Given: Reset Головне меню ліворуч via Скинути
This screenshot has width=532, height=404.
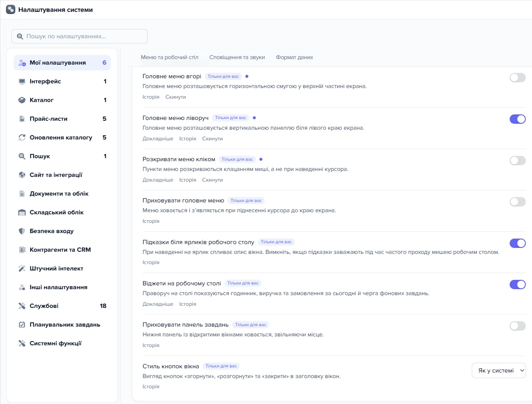Looking at the screenshot, I should [x=212, y=139].
